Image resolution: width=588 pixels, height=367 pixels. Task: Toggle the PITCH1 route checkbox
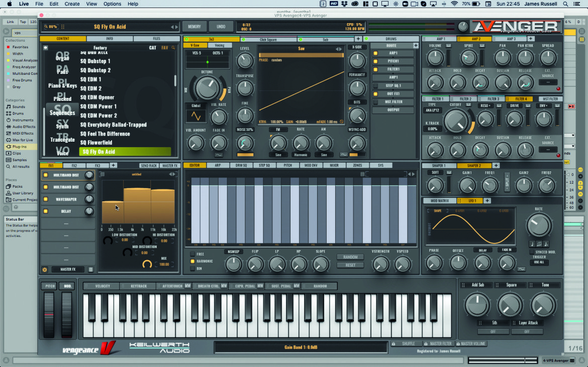click(x=375, y=61)
